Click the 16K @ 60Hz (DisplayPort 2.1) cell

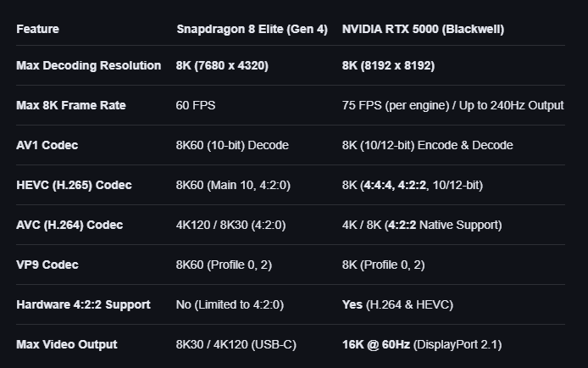click(422, 344)
